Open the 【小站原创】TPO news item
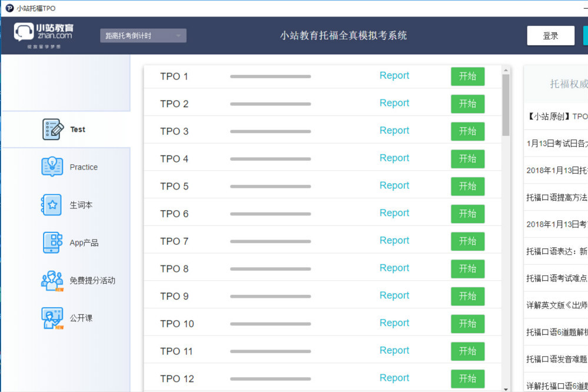588x392 pixels. point(557,117)
